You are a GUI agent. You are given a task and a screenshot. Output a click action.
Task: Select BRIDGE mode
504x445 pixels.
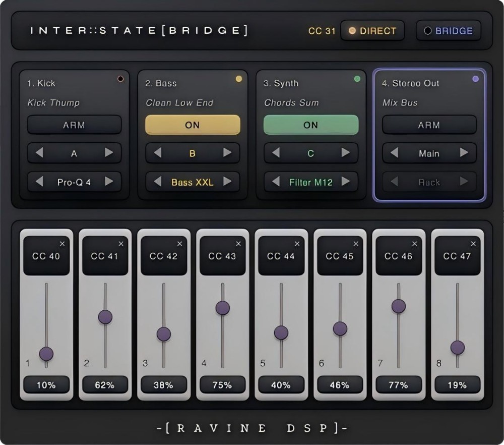449,31
